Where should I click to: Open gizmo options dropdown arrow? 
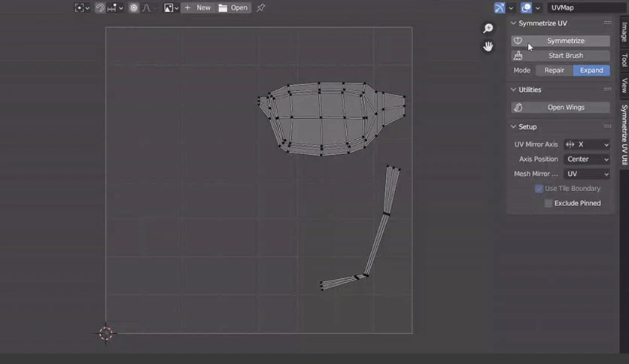(x=511, y=8)
